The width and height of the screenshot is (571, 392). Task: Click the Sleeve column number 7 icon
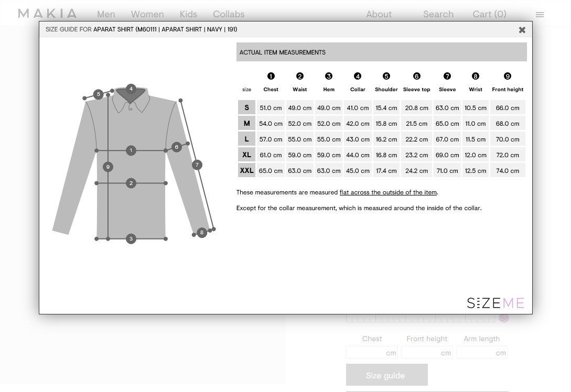[447, 76]
